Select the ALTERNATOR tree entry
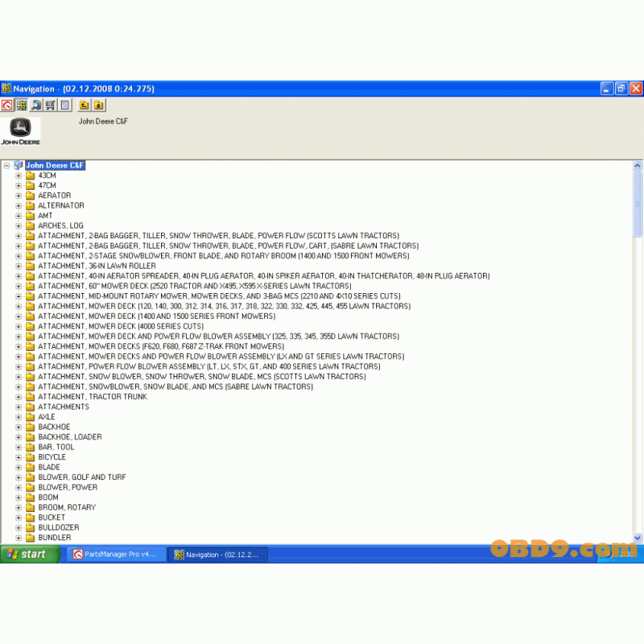Screen dimensions: 644x644 (x=61, y=206)
